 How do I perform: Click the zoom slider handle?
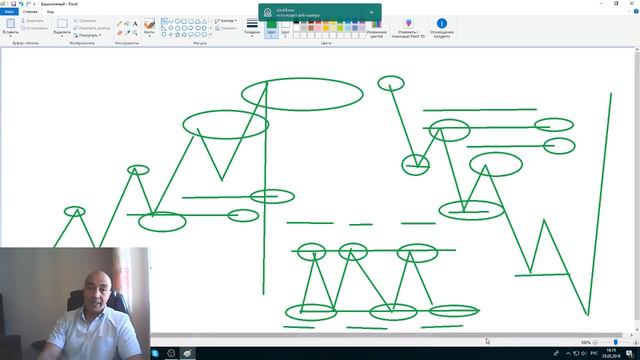(616, 342)
